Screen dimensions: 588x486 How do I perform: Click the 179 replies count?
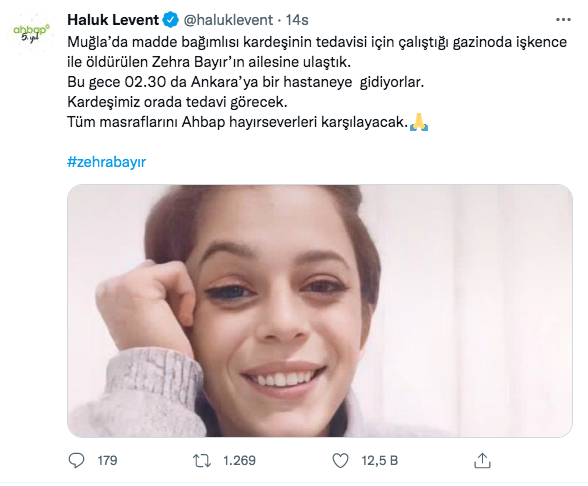tap(107, 460)
